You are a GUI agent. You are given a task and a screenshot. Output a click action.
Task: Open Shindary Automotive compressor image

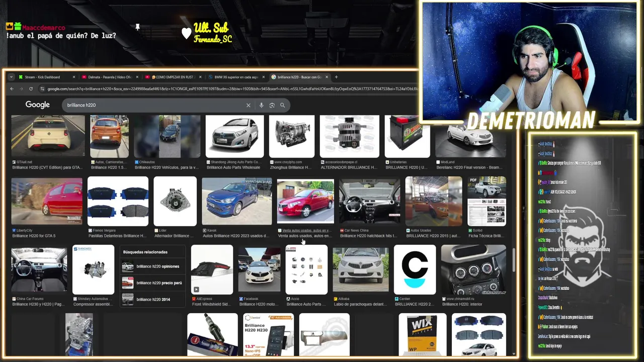coord(93,269)
